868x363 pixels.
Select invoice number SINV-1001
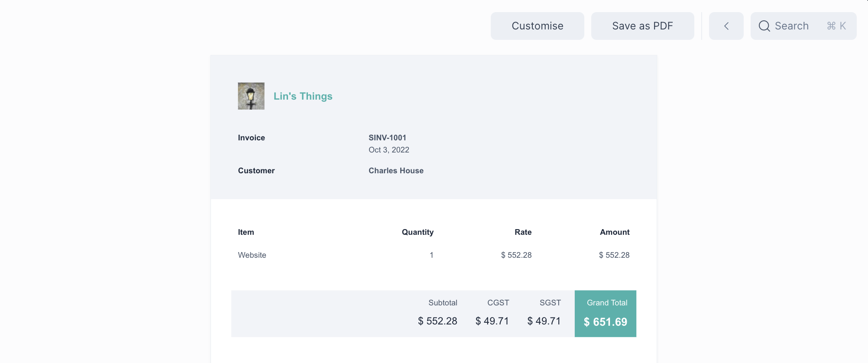(x=387, y=138)
